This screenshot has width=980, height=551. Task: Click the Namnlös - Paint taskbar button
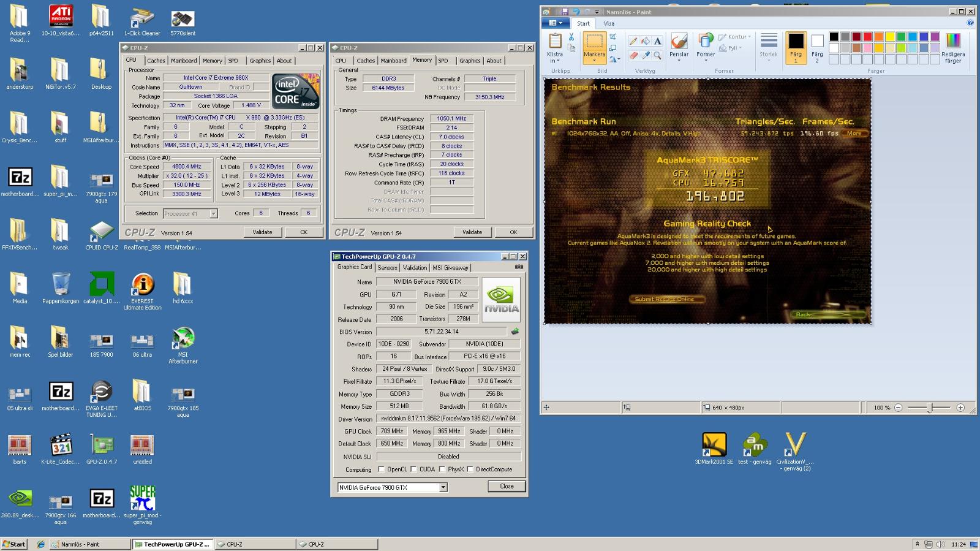click(x=90, y=544)
